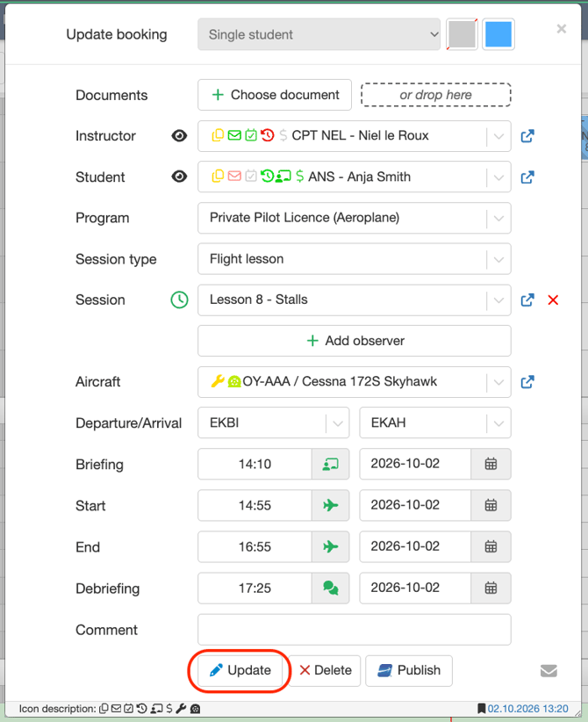Open calendar picker for End date
This screenshot has width=588, height=722.
pos(491,547)
